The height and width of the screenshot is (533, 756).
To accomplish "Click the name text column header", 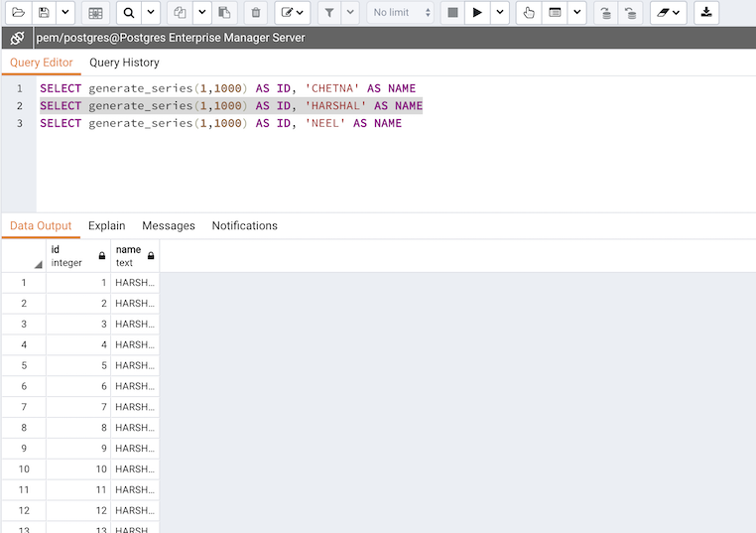I will click(135, 256).
